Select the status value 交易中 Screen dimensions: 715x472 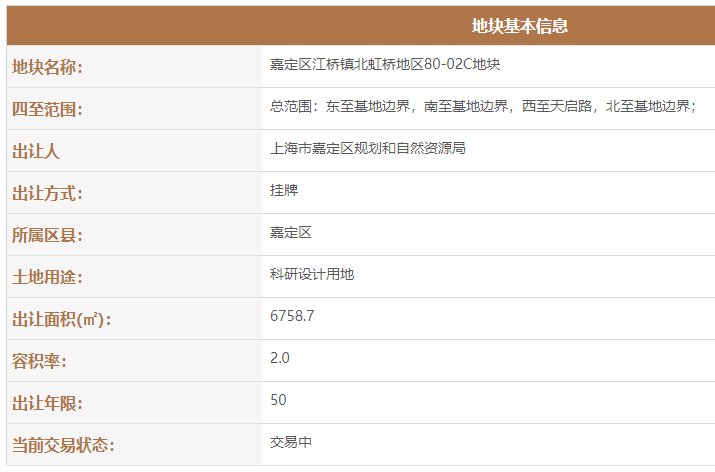[x=291, y=442]
